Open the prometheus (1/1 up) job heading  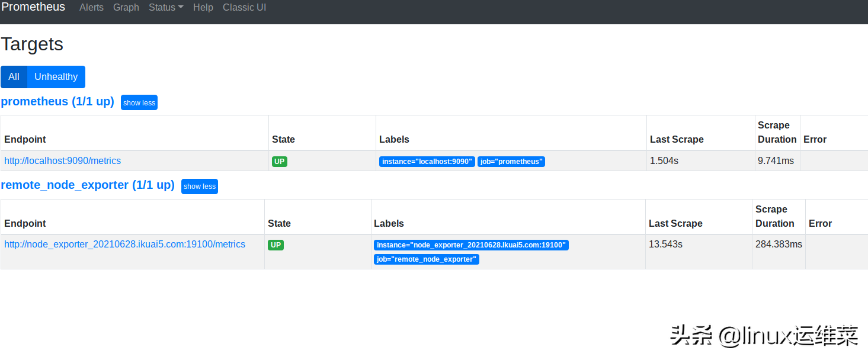tap(57, 101)
